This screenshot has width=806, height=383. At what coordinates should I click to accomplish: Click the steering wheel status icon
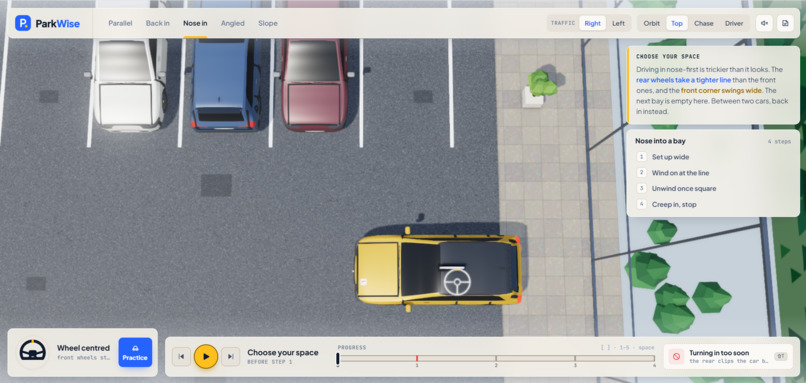(x=32, y=352)
